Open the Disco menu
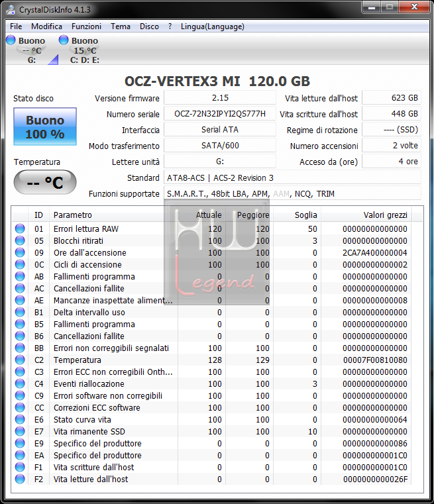Viewport: 434px width, 504px height. [149, 26]
